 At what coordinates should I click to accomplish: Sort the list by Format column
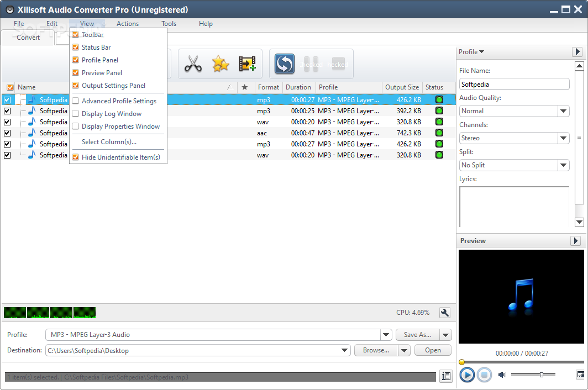pyautogui.click(x=269, y=87)
